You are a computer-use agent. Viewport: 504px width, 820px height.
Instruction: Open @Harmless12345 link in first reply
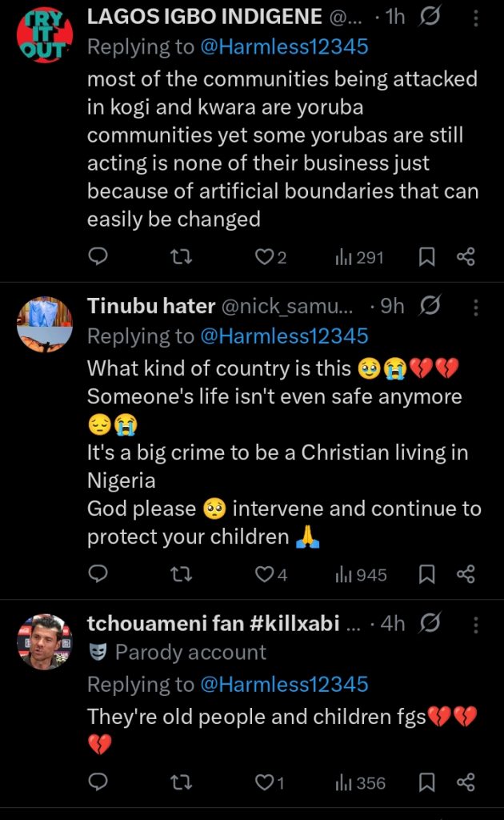pos(283,46)
